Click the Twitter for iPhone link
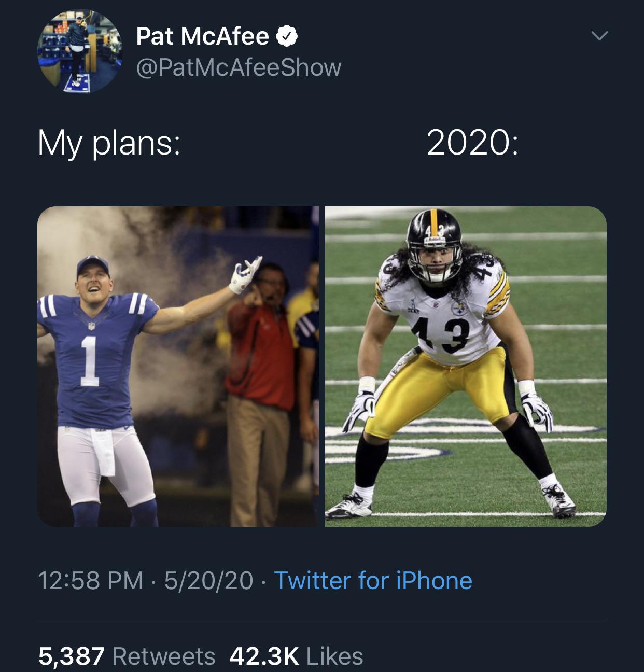This screenshot has width=644, height=672. tap(373, 580)
